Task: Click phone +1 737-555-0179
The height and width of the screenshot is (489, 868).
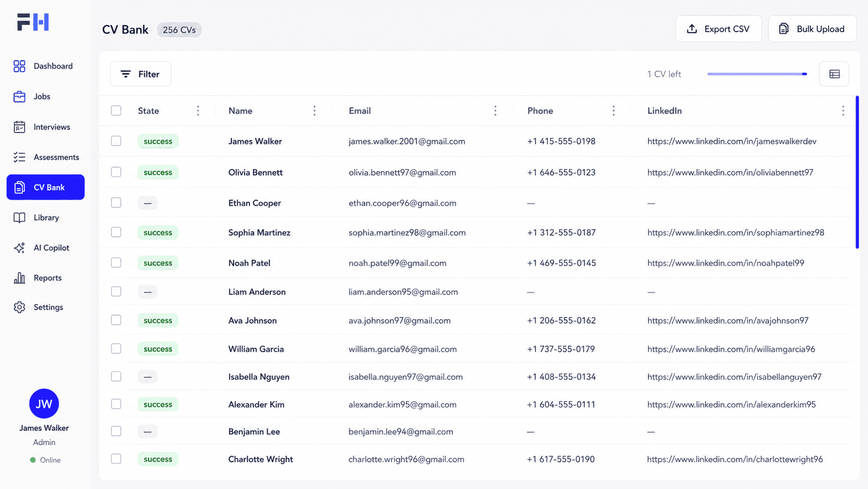Action: pos(561,349)
